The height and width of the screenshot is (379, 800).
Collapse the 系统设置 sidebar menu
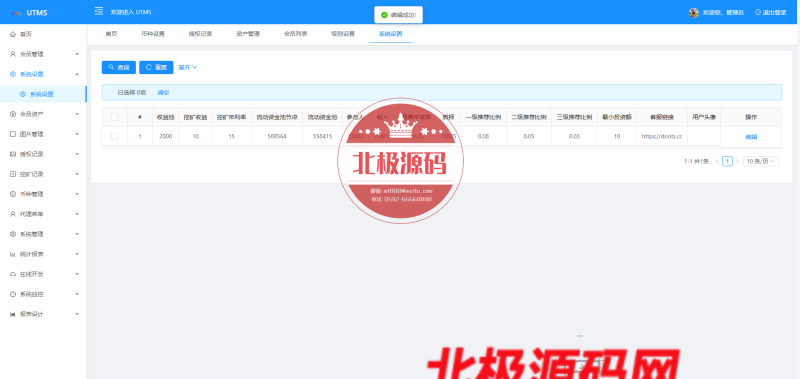point(77,74)
